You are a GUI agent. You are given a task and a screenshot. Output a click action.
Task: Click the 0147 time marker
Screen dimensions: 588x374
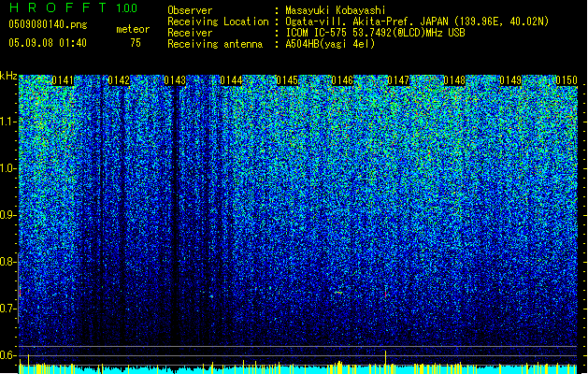click(x=398, y=80)
